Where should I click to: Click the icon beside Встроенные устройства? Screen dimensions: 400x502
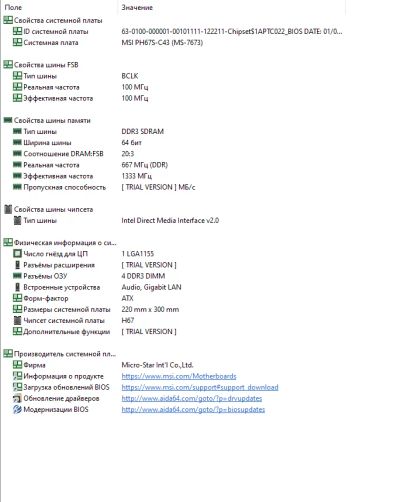(17, 287)
